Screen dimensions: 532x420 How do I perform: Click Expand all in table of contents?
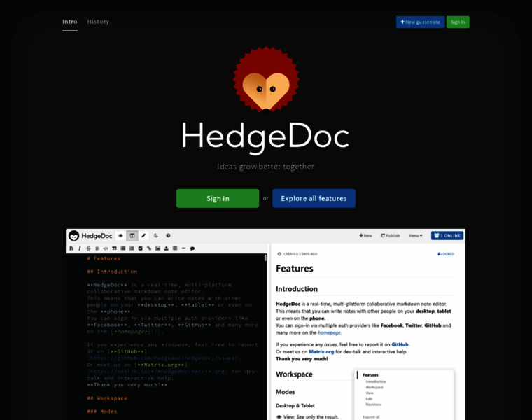tap(371, 417)
